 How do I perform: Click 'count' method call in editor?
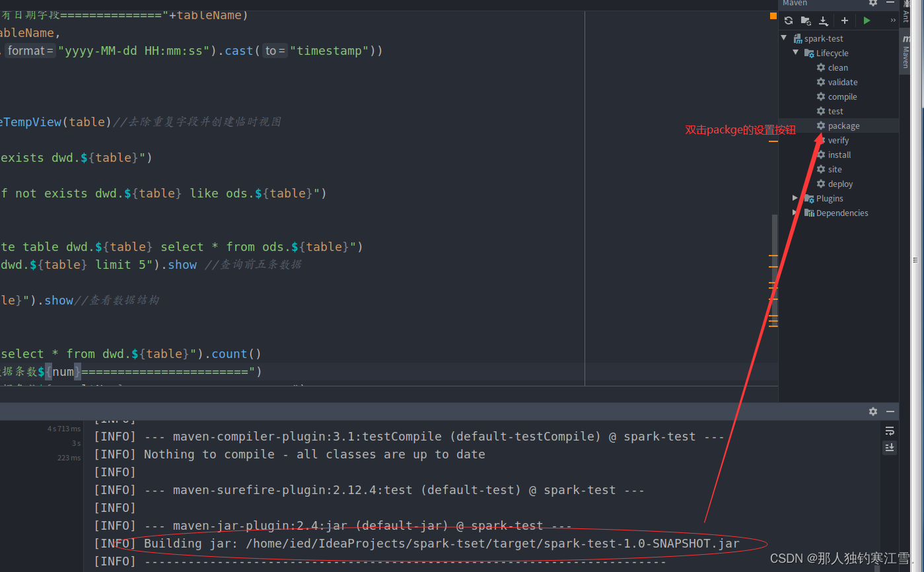pos(229,354)
